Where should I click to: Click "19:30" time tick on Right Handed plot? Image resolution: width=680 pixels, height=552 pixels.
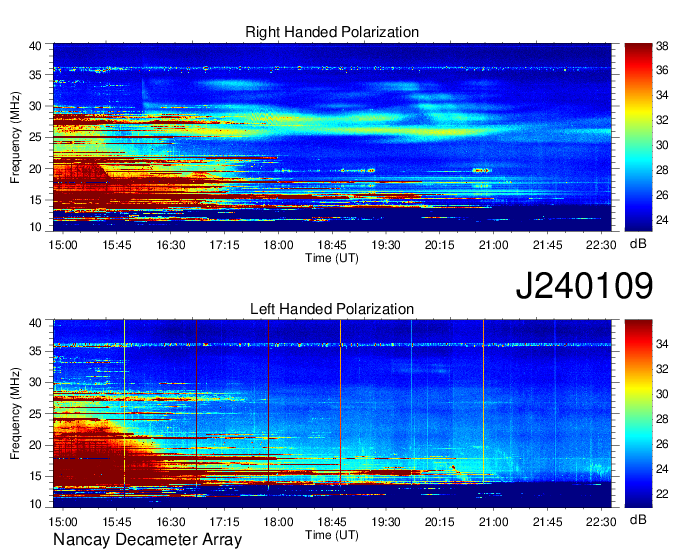[386, 245]
